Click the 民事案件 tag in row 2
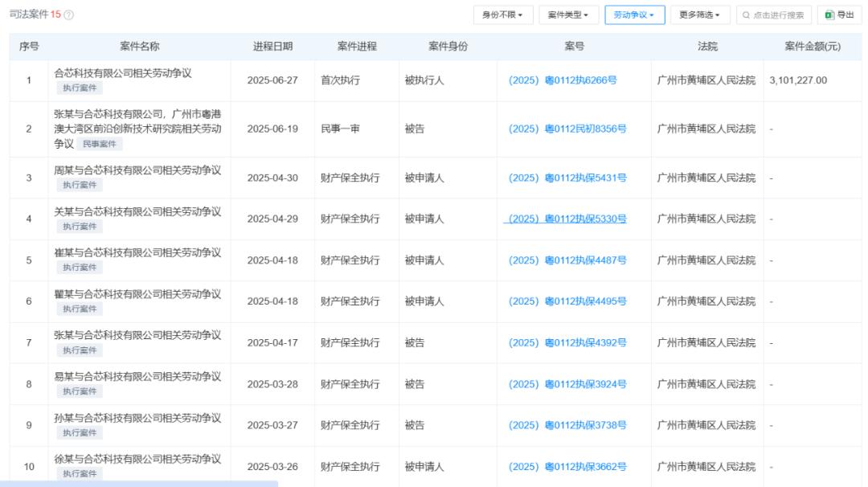Image resolution: width=868 pixels, height=487 pixels. point(100,144)
